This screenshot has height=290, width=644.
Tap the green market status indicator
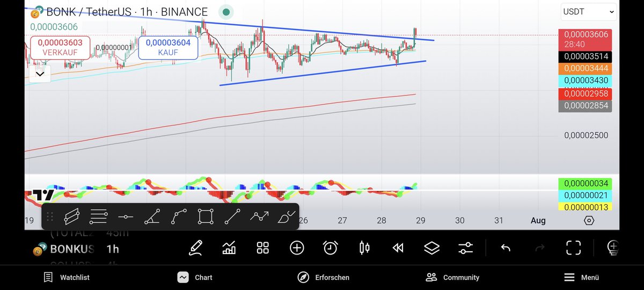[226, 12]
